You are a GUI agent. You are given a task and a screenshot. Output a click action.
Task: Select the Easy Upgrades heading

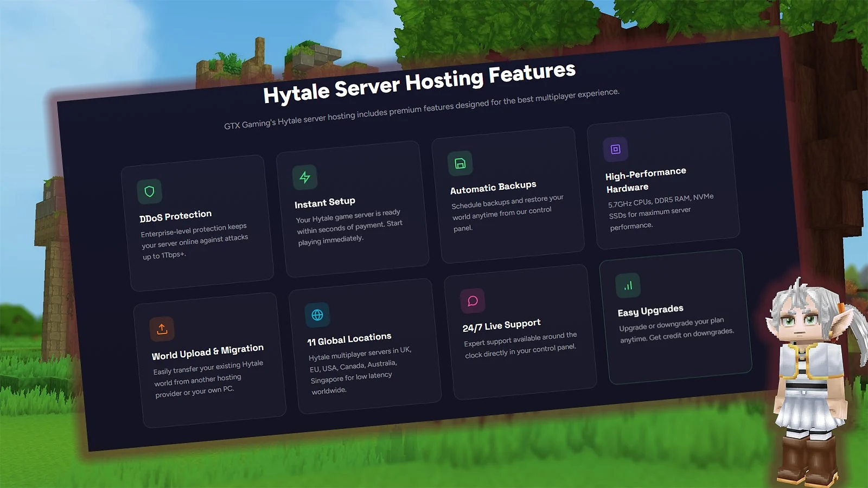(650, 311)
